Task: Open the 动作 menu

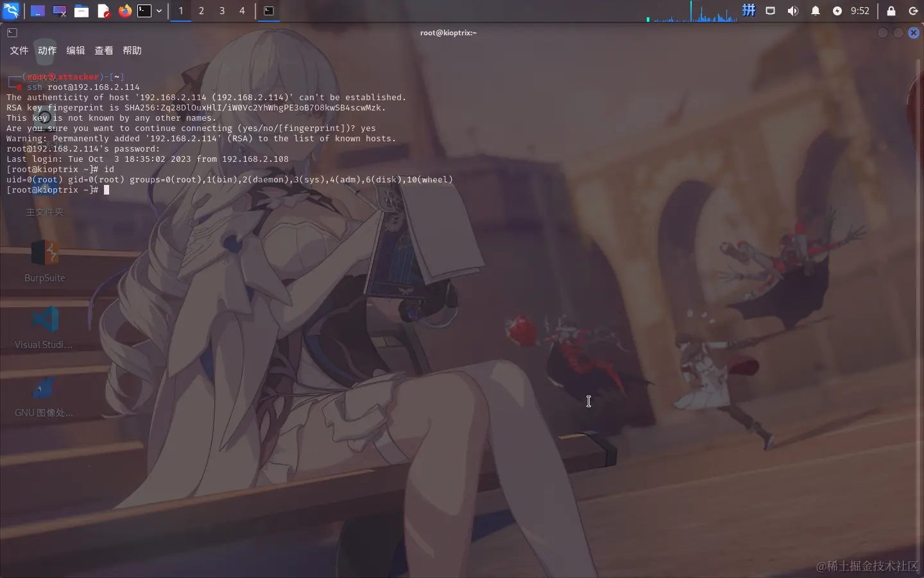Action: pos(47,51)
